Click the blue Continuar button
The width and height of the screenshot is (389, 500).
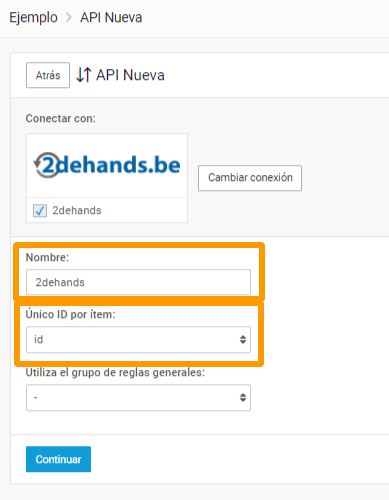pos(58,459)
